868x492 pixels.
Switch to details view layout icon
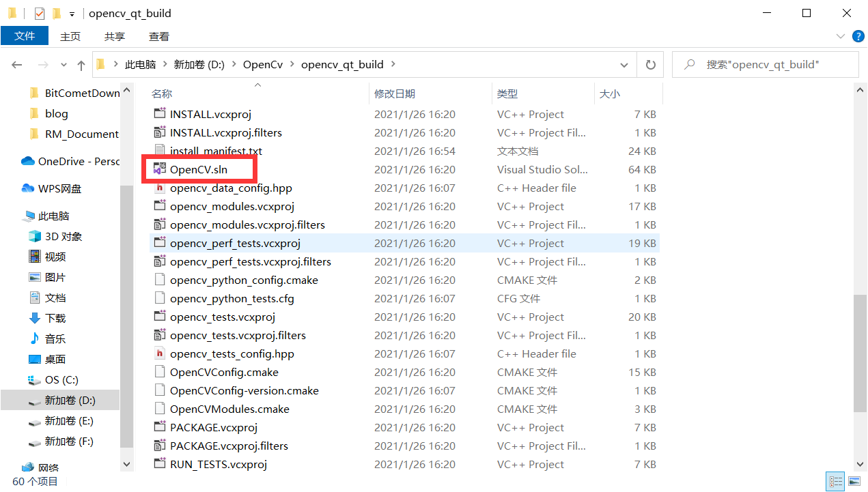coord(835,482)
